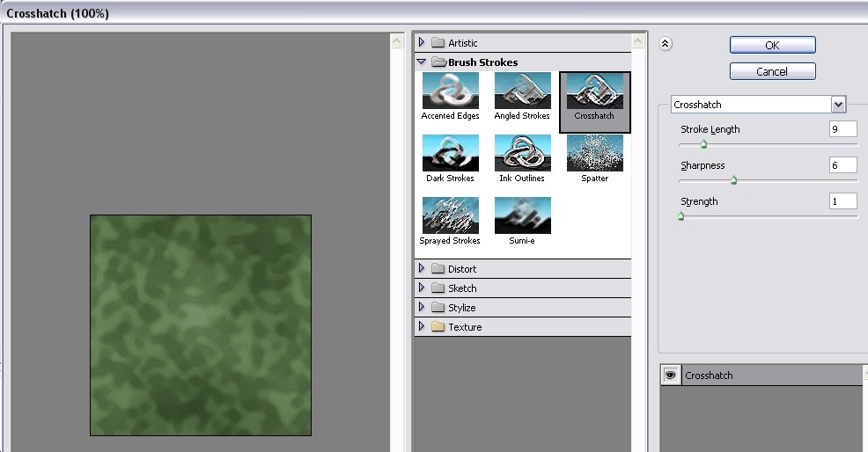Click the Sketch folder icon

438,288
